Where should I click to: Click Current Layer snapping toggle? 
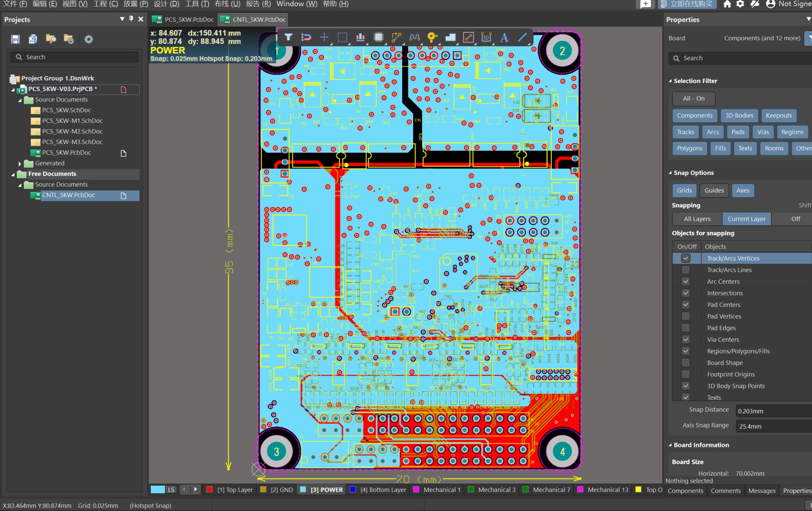pyautogui.click(x=747, y=219)
